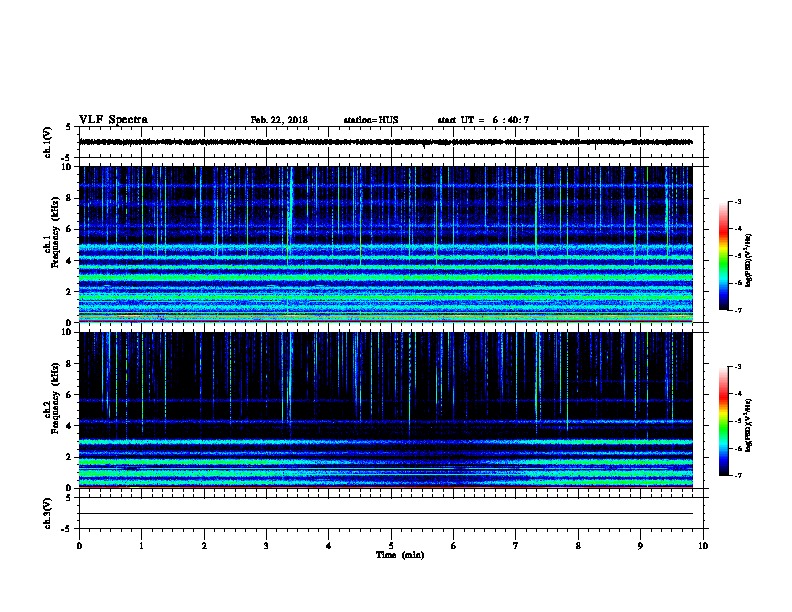The image size is (792, 612).
Task: Click the log(PSD) label beside ch.1 color bar
Action: tap(748, 260)
